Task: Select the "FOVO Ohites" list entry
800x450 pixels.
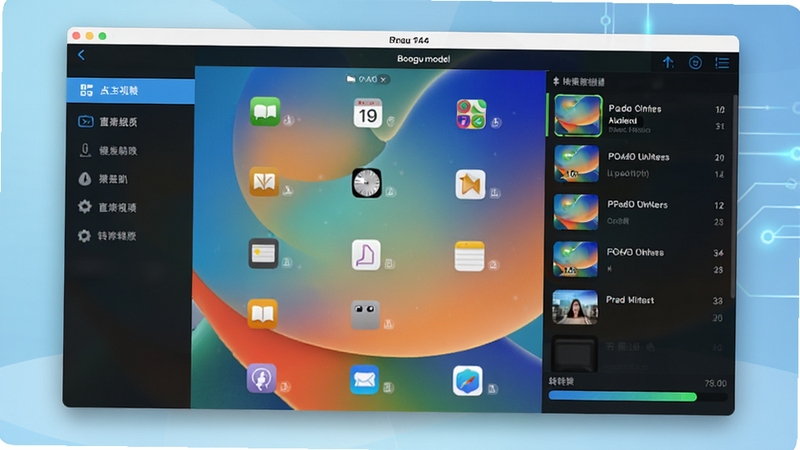Action: click(640, 260)
